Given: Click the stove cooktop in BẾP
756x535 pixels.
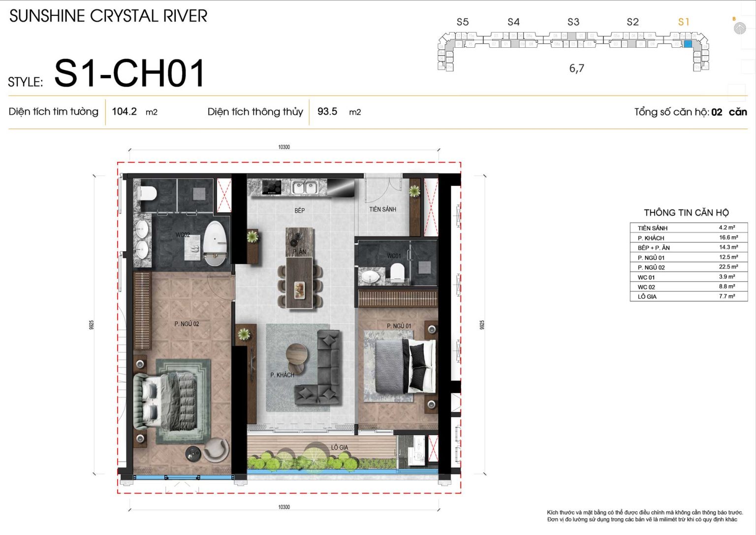Looking at the screenshot, I should (x=272, y=187).
